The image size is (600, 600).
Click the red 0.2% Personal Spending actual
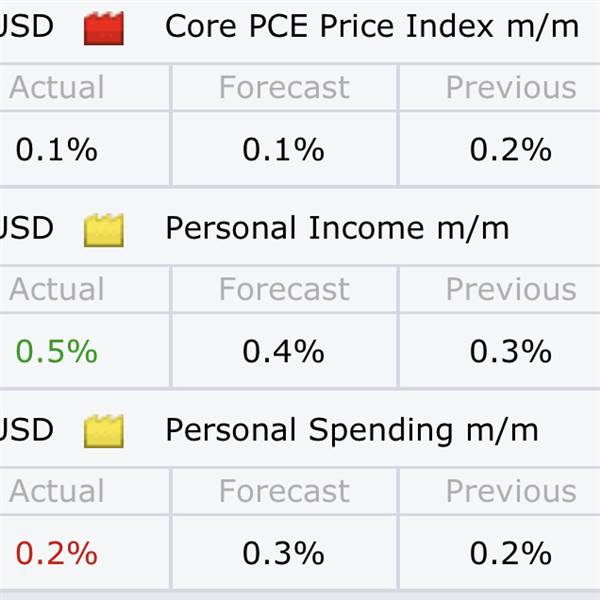[x=57, y=553]
